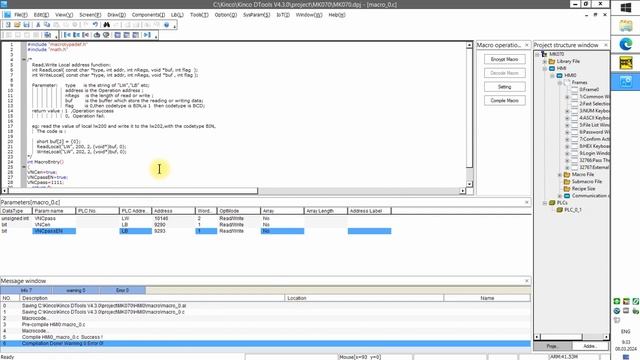Expand the 1:Common Window frame node
This screenshot has height=360, width=640.
pyautogui.click(x=567, y=97)
